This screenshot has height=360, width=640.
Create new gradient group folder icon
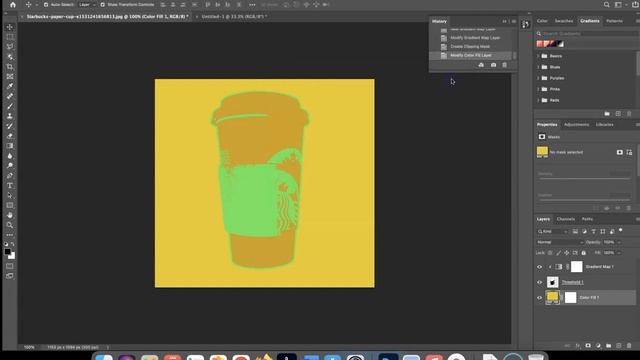tap(607, 113)
